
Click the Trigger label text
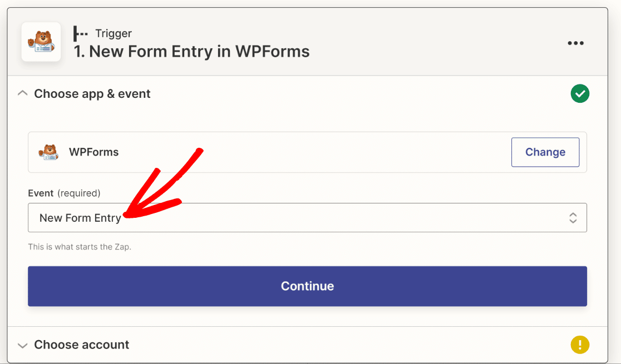click(x=114, y=34)
